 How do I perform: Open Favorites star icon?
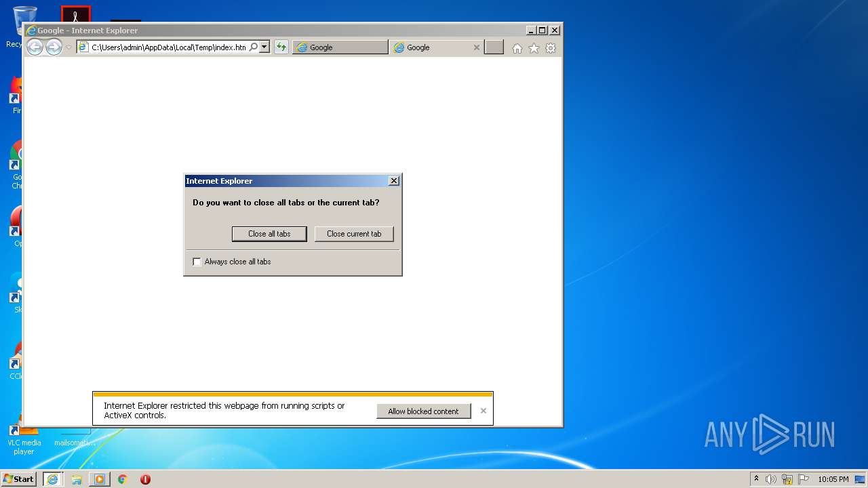tap(534, 48)
